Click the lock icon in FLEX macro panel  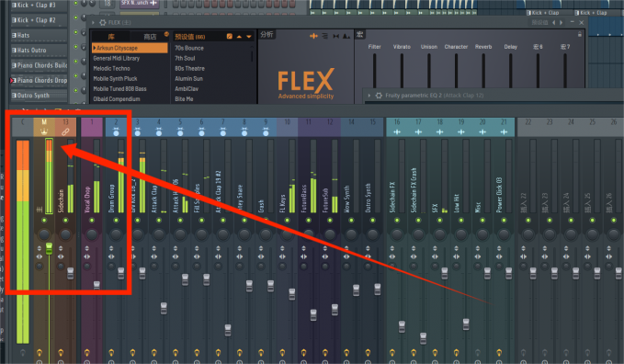pyautogui.click(x=579, y=35)
